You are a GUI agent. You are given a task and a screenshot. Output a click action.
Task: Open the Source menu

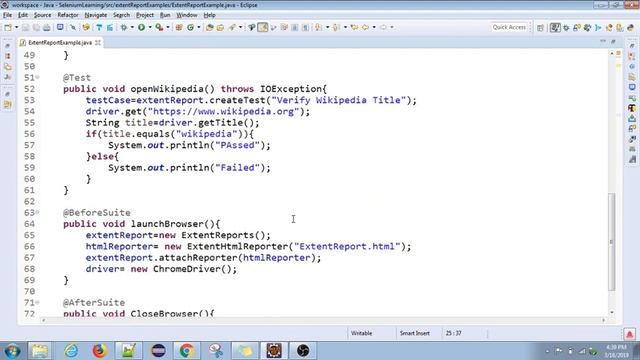pyautogui.click(x=42, y=15)
